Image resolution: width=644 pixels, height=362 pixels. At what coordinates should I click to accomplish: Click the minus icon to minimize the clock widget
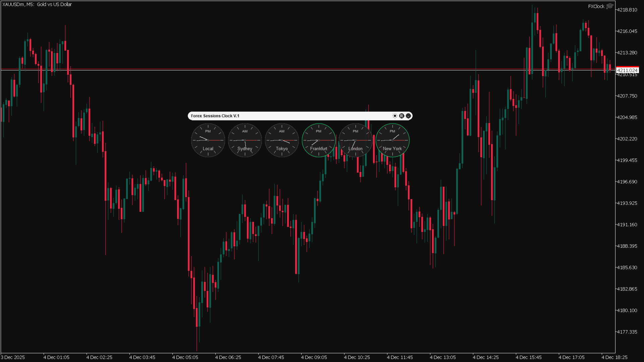(408, 116)
